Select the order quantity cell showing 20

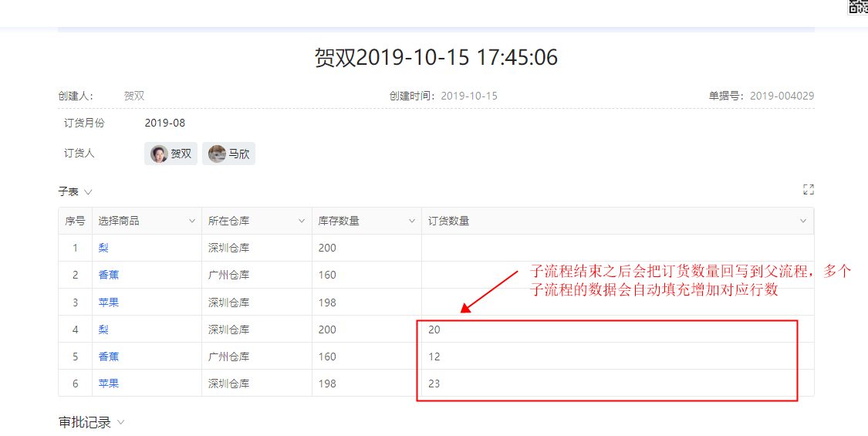tap(618, 330)
